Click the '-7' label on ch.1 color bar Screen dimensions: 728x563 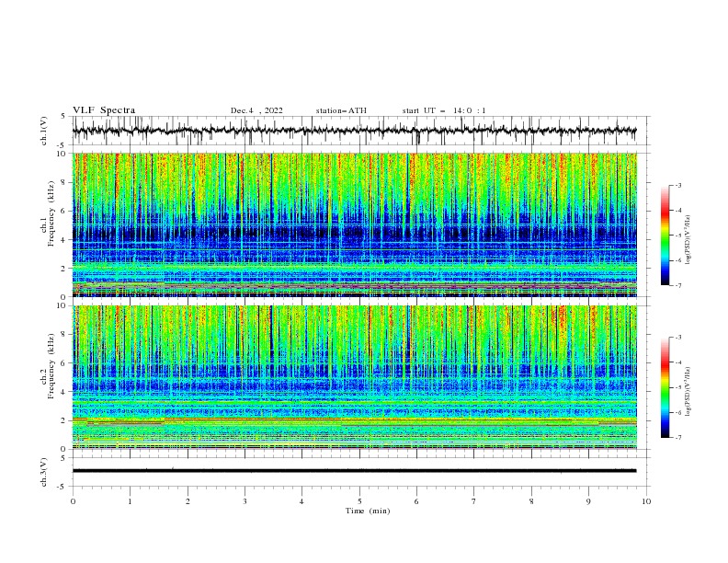678,285
